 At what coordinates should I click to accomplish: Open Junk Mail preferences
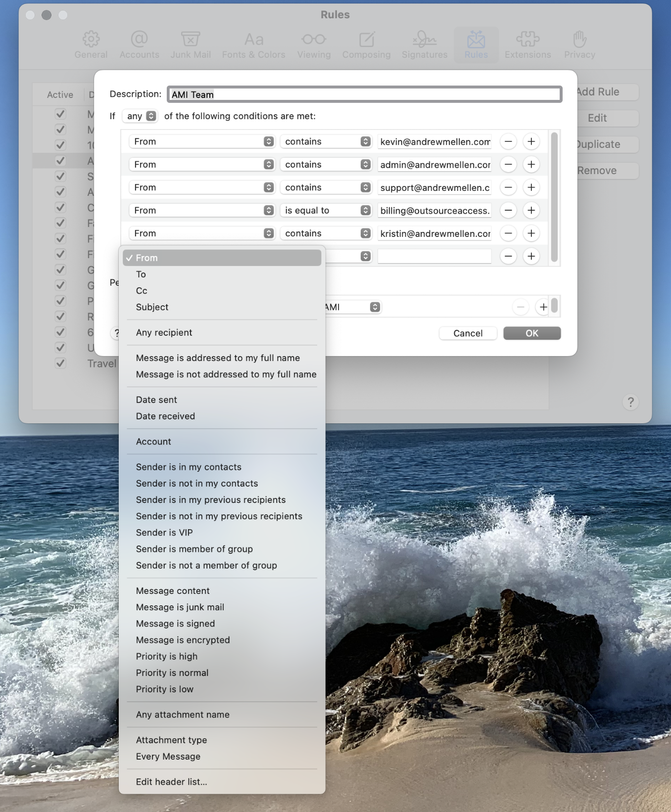(191, 45)
